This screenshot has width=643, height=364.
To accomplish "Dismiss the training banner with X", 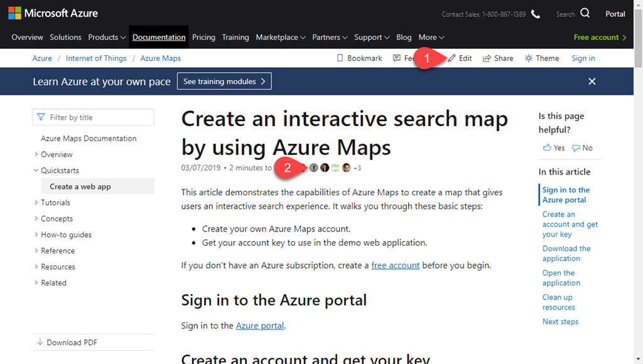I will tap(592, 81).
